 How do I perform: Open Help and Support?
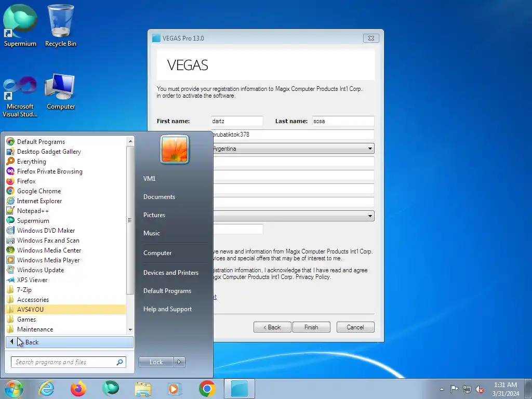(168, 309)
